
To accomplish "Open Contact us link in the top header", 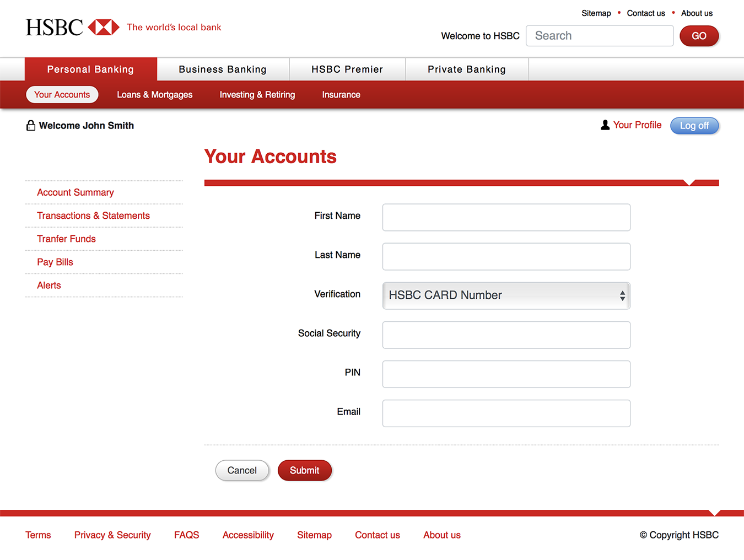I will coord(646,13).
